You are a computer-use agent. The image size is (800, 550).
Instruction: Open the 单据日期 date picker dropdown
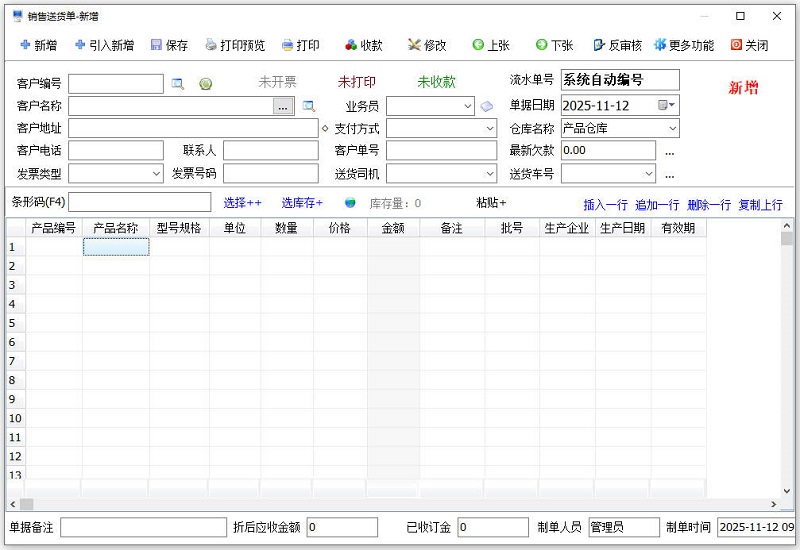coord(672,106)
